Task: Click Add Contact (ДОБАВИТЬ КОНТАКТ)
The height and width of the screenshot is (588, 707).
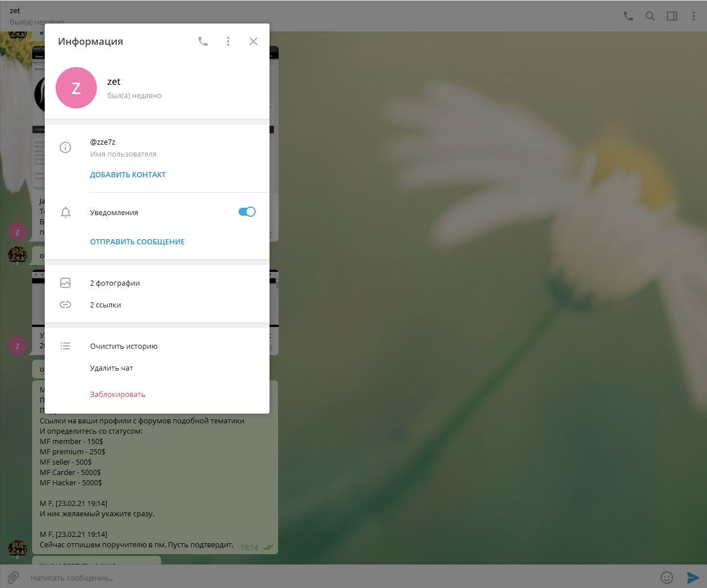Action: coord(128,174)
